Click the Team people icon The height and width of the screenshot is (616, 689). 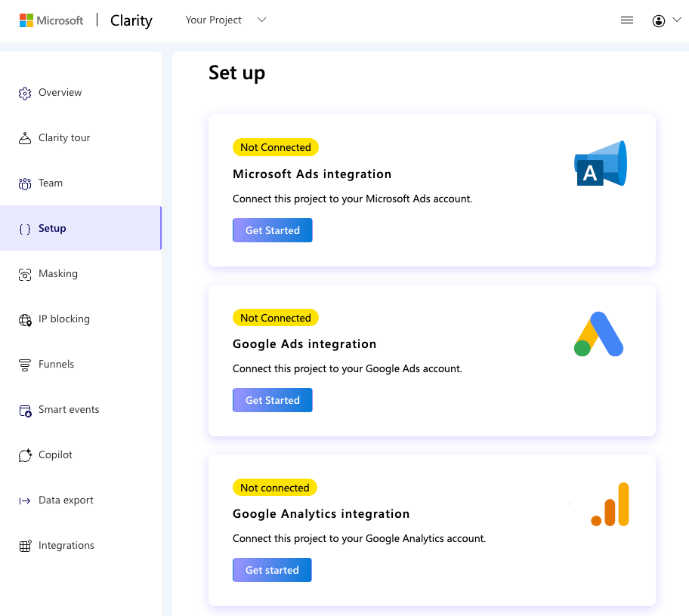(25, 183)
